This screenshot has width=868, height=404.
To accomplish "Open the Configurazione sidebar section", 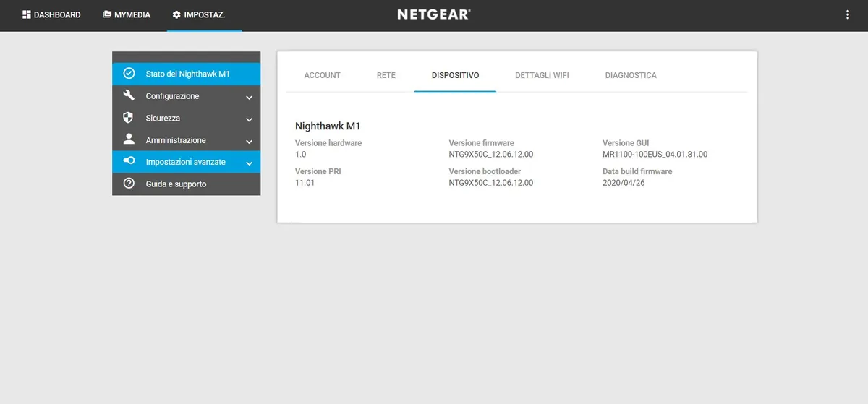I will coord(187,96).
